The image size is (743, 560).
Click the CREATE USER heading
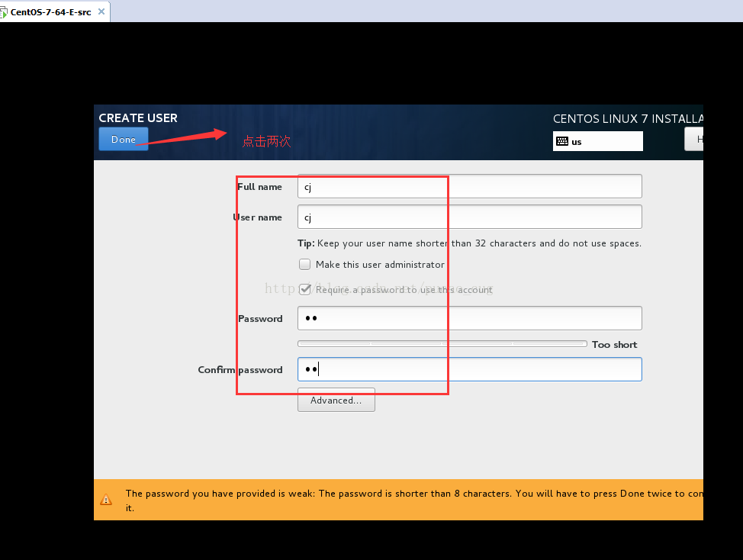click(138, 118)
